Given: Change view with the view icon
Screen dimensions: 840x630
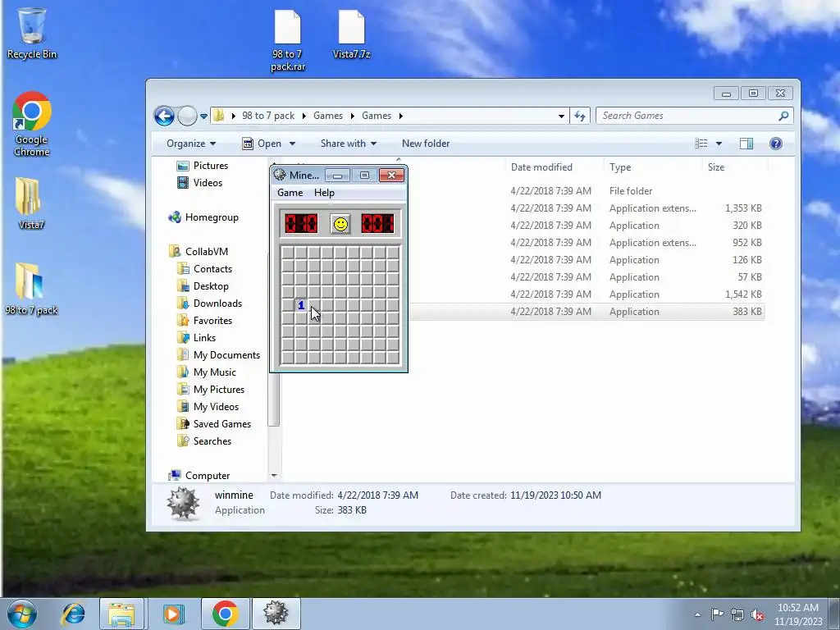Looking at the screenshot, I should (701, 144).
